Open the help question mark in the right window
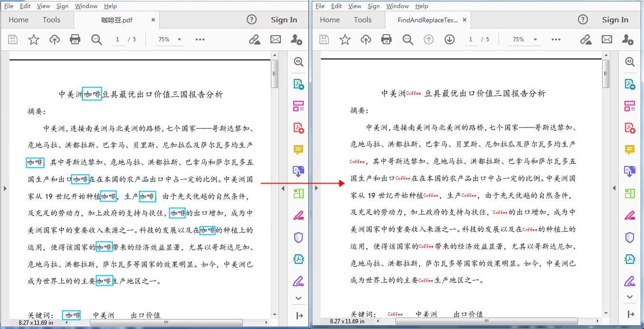644x329 pixels. click(583, 19)
